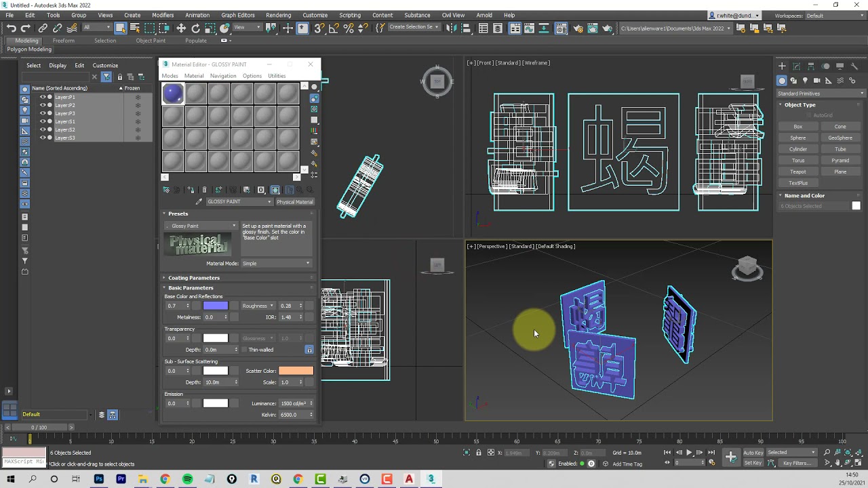This screenshot has height=488, width=868.
Task: Select the Rotate transform tool
Action: click(196, 28)
